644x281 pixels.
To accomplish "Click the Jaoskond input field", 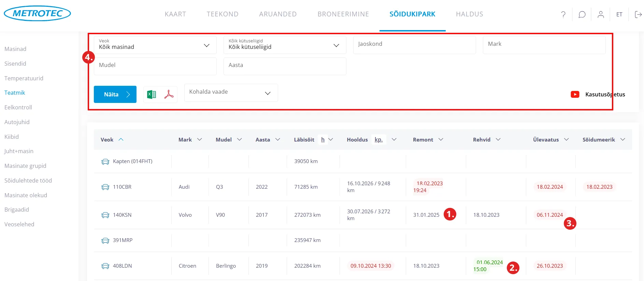I will [x=414, y=45].
